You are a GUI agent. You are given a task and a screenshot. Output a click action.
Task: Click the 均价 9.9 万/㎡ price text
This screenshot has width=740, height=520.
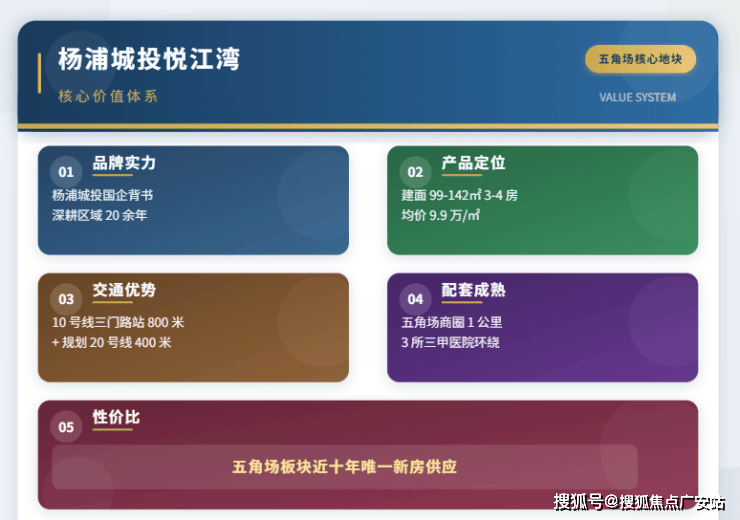click(x=441, y=215)
